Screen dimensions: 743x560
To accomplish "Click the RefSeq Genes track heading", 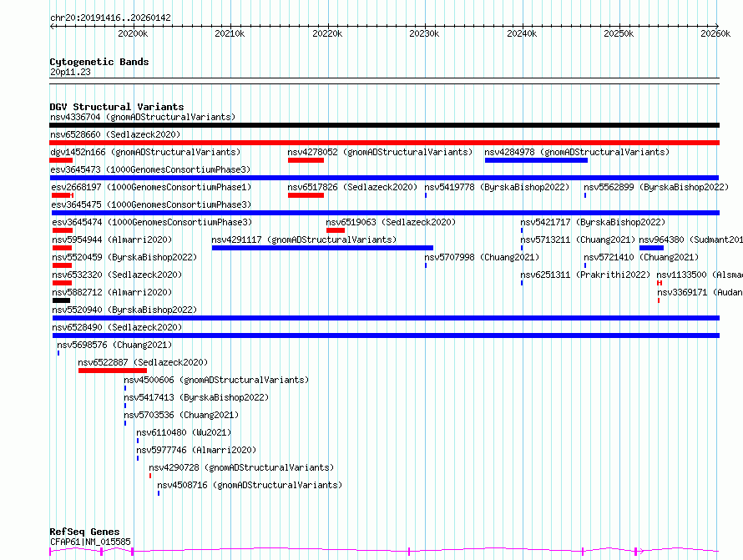I will [x=84, y=532].
